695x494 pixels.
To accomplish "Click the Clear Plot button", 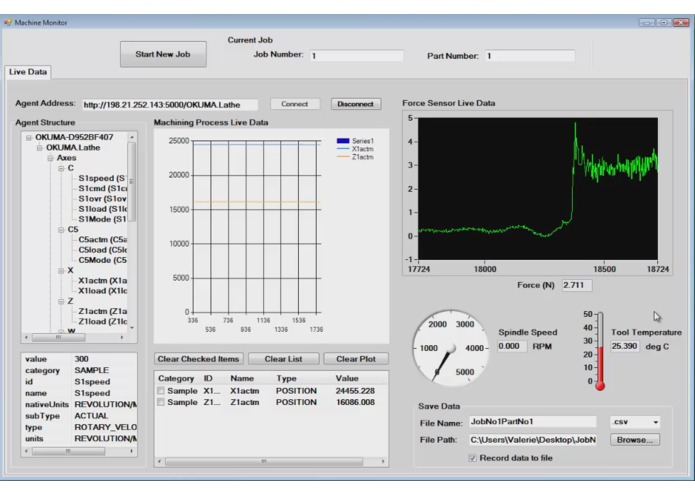I will coord(356,359).
